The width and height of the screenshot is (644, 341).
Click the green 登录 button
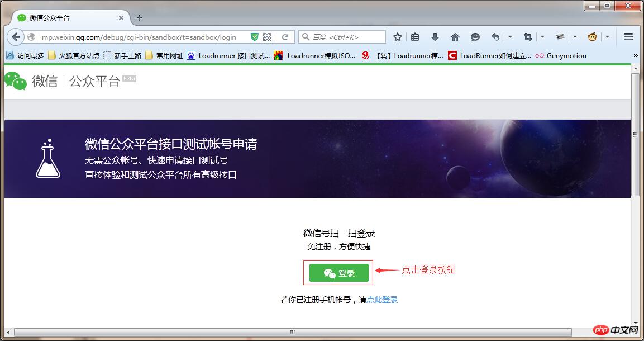click(x=338, y=273)
